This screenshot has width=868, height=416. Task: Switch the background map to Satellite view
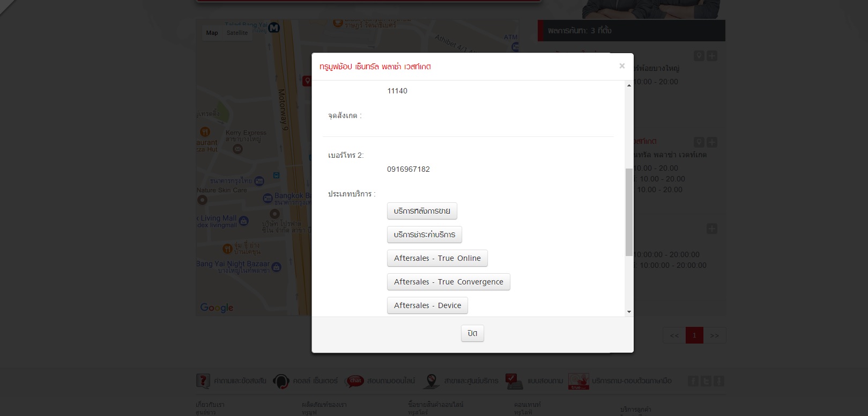tap(237, 33)
